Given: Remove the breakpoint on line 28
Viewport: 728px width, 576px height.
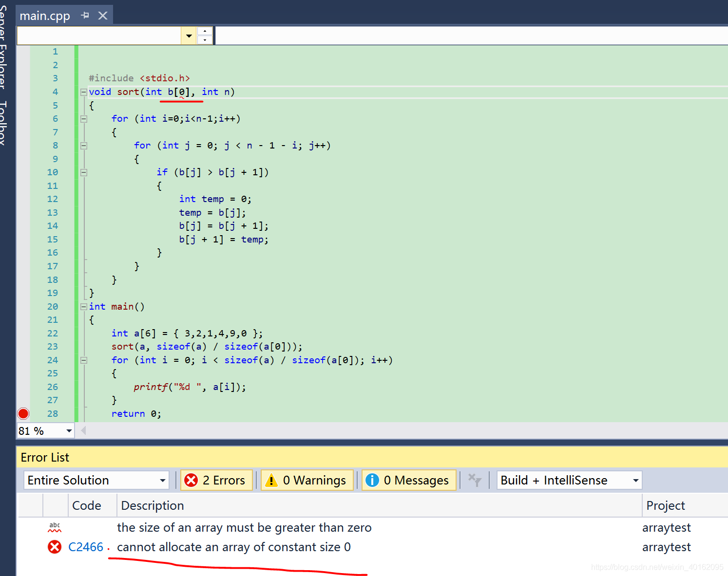Looking at the screenshot, I should click(23, 414).
